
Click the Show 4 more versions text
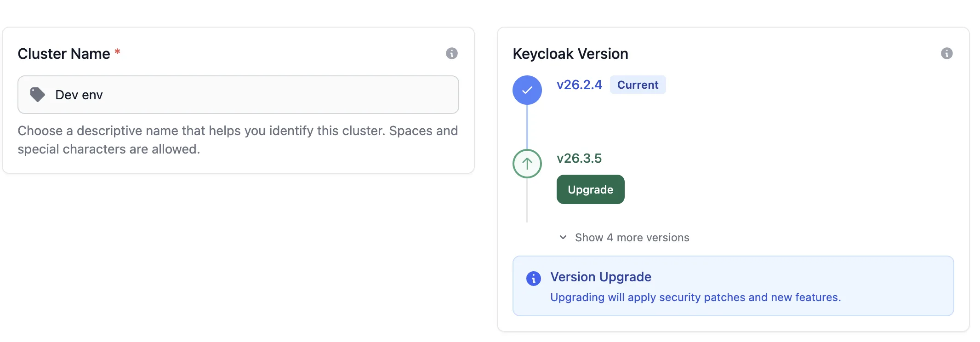tap(632, 238)
